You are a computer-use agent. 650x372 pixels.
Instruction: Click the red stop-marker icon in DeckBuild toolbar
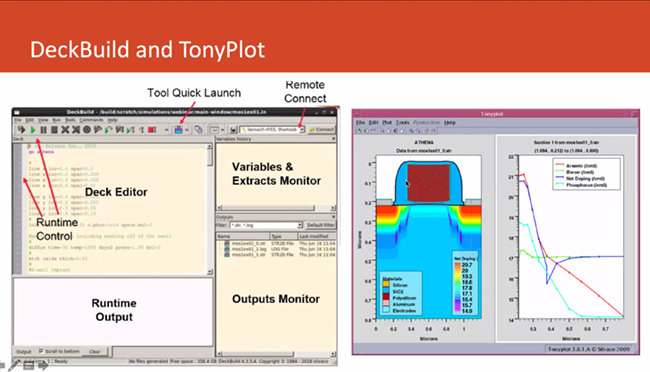tap(152, 130)
